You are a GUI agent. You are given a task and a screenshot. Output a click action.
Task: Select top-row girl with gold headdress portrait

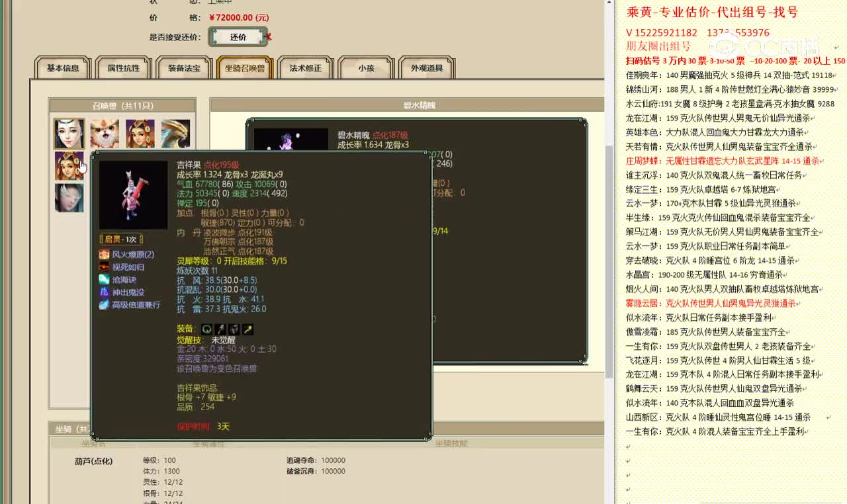(140, 134)
